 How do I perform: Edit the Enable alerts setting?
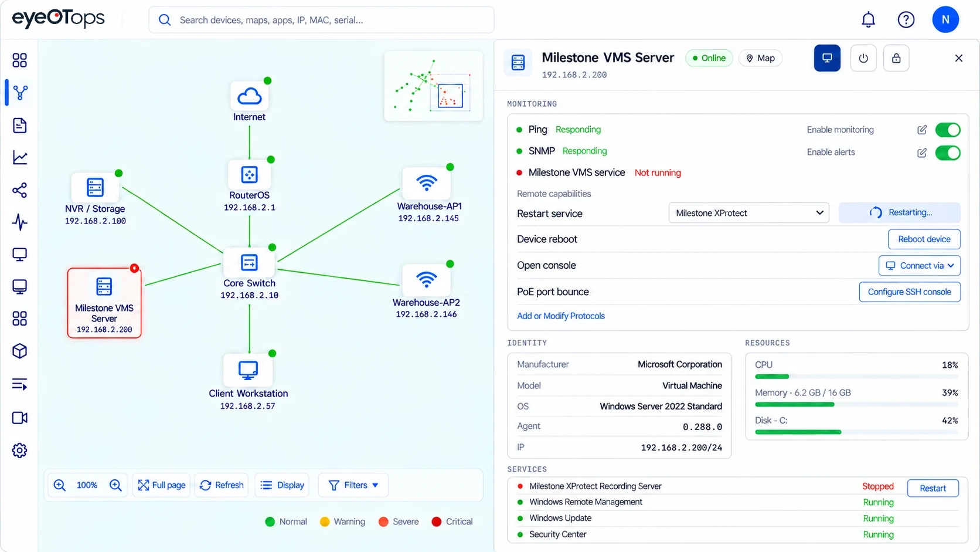pyautogui.click(x=922, y=153)
